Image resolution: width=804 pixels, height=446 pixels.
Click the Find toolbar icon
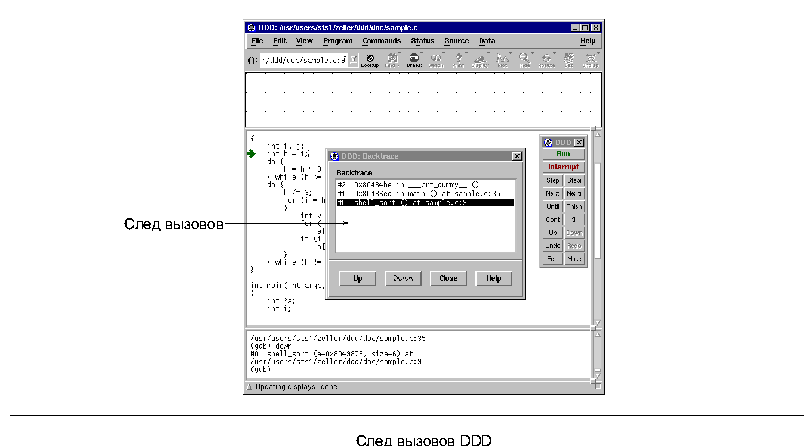(391, 60)
